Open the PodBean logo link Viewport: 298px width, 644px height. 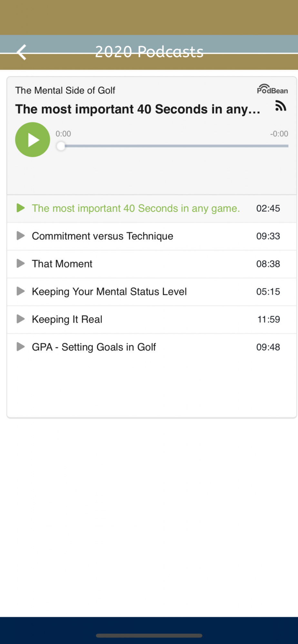272,89
